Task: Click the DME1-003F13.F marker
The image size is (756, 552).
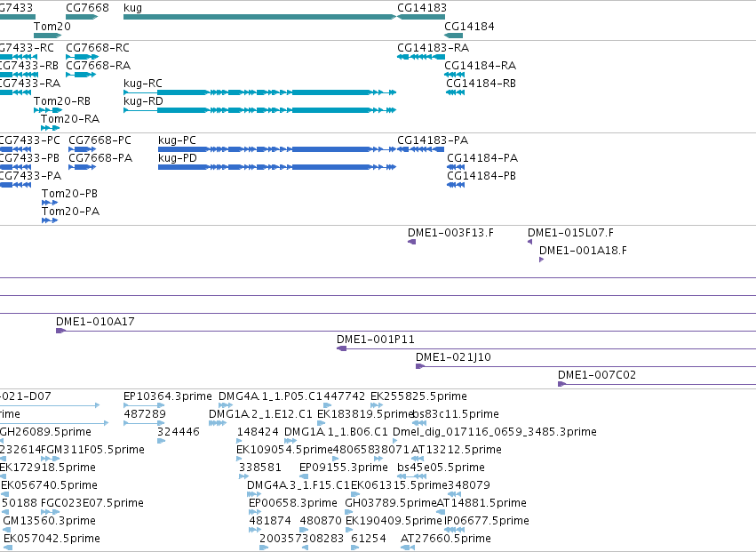Action: pos(411,242)
